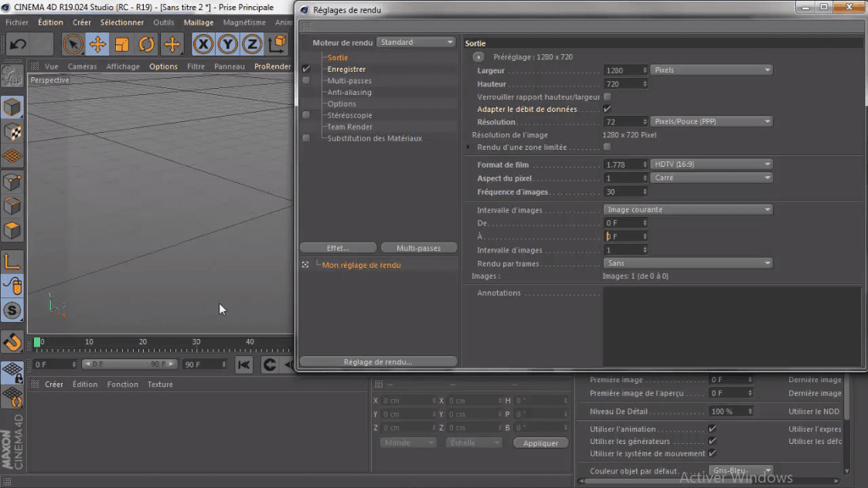Open Gris-Bleu default color dropdown
868x488 pixels.
(x=740, y=471)
